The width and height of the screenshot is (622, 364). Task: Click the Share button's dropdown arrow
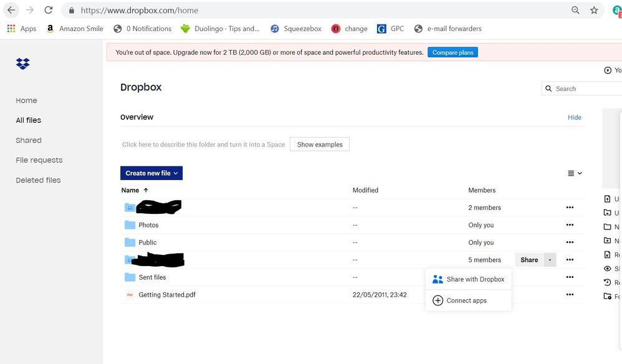(550, 260)
